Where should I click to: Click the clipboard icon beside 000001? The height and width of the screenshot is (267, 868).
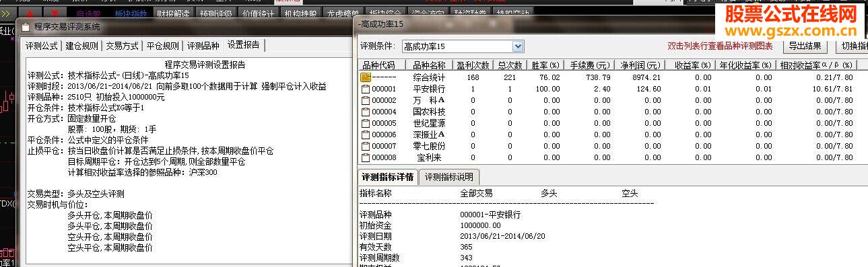click(x=366, y=89)
